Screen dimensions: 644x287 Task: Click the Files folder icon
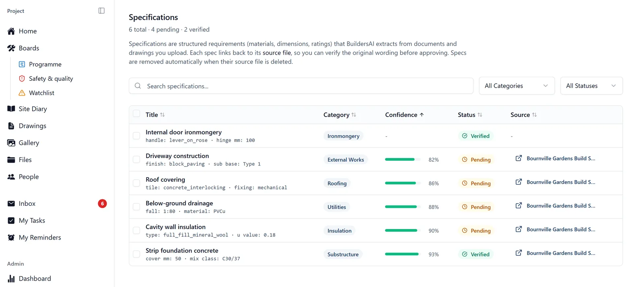click(x=11, y=160)
